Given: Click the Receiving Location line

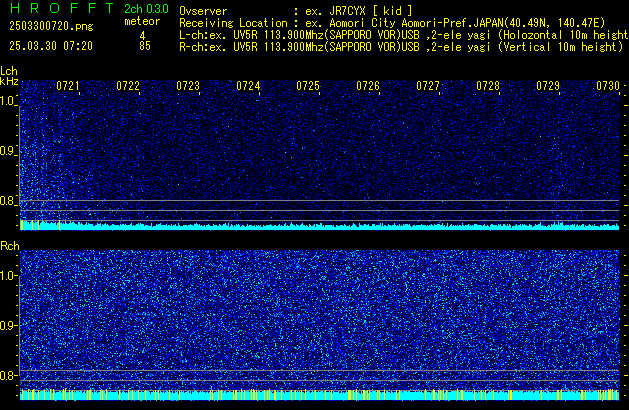Looking at the screenshot, I should [x=392, y=23].
